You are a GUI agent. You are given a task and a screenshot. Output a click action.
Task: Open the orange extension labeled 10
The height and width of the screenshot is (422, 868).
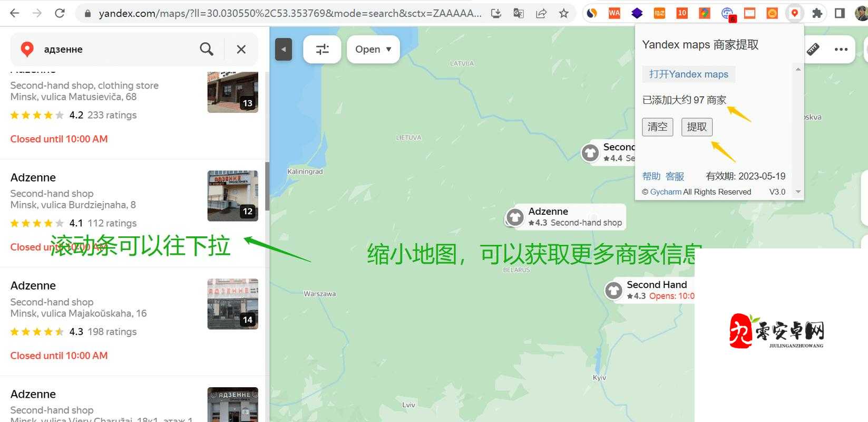[x=682, y=13]
